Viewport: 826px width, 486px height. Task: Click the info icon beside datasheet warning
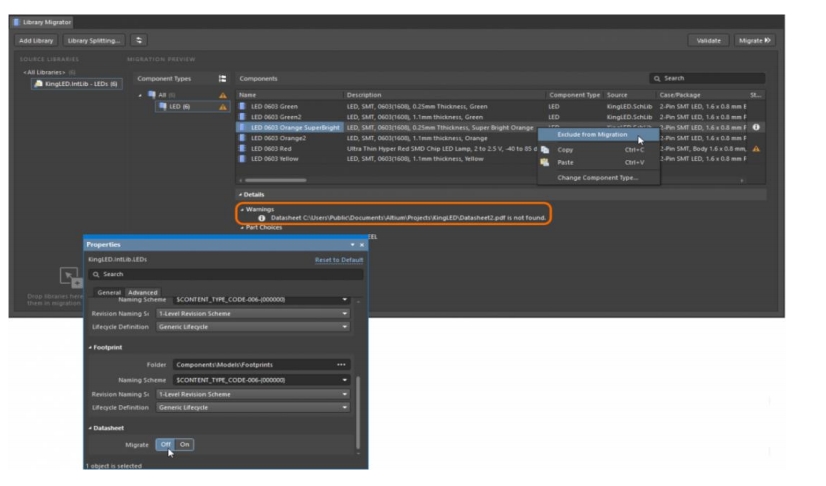point(261,218)
